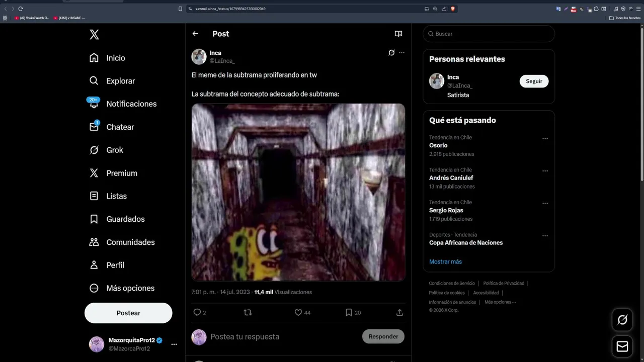Click Brave shields lion icon
This screenshot has width=644, height=362.
(452, 9)
